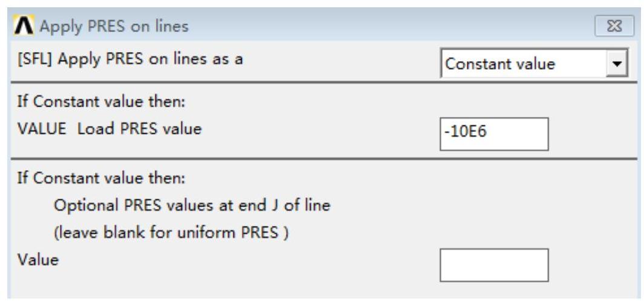Click the "(leave blank for uniform PRES )" note
This screenshot has width=644, height=301.
(x=170, y=233)
